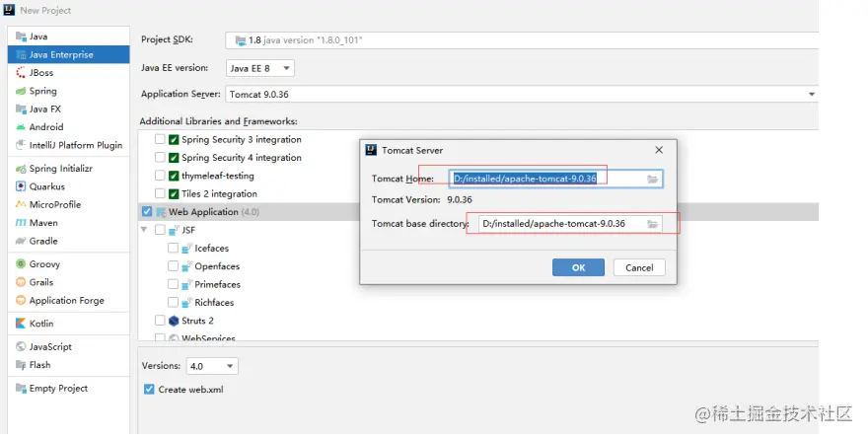Cancel the Tomcat Server dialog
This screenshot has height=439, width=868.
coord(639,267)
